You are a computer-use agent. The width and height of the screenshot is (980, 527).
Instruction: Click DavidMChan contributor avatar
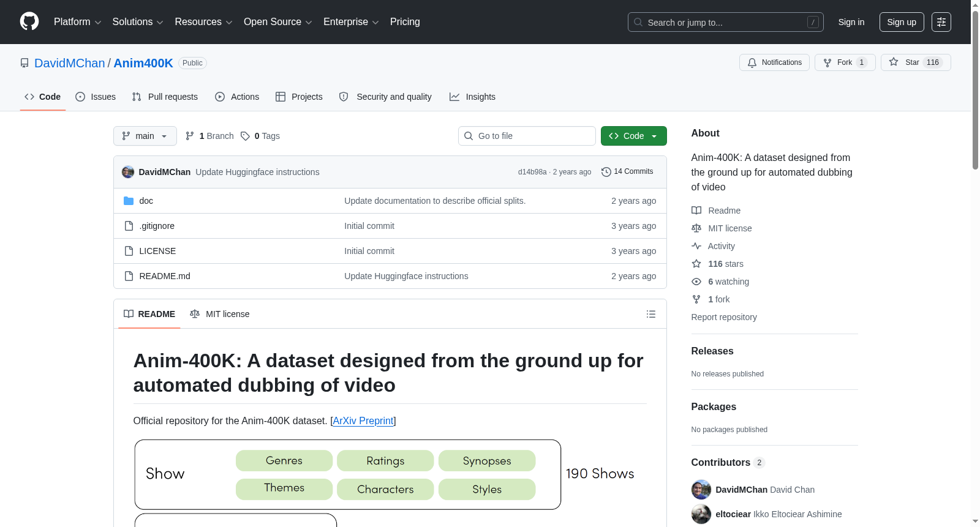(x=701, y=490)
